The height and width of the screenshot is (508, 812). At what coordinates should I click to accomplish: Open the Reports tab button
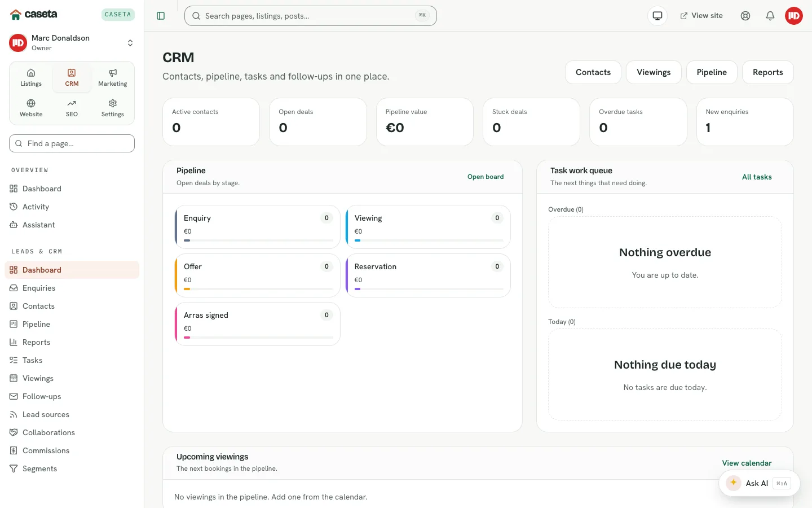(768, 72)
